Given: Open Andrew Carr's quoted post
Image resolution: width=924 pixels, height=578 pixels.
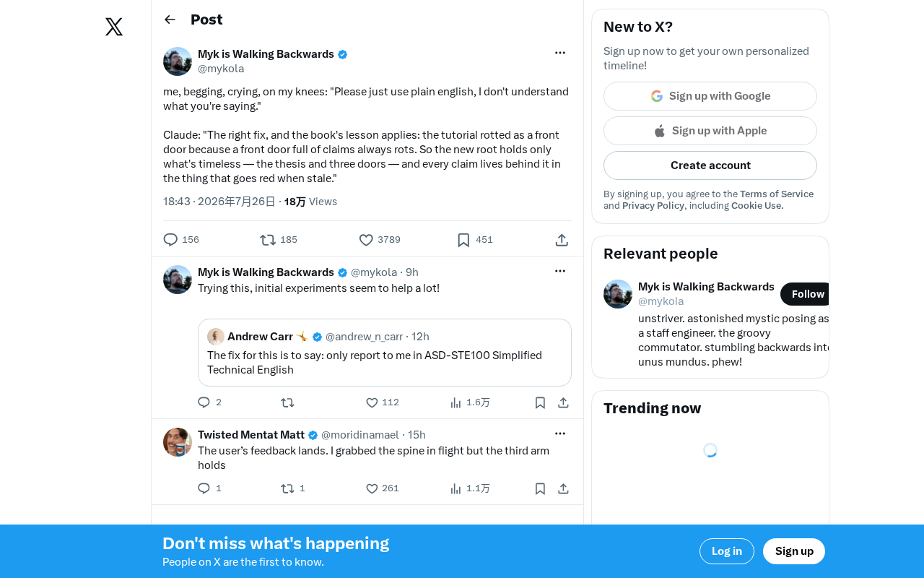Looking at the screenshot, I should (x=385, y=353).
